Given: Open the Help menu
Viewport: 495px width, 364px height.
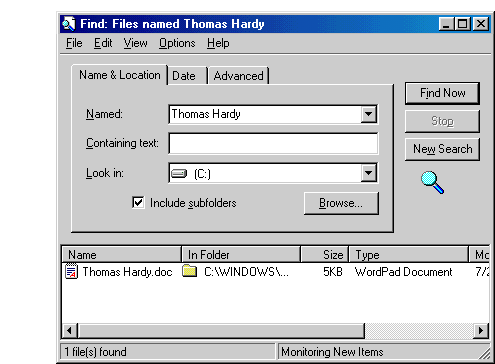Looking at the screenshot, I should coord(218,43).
